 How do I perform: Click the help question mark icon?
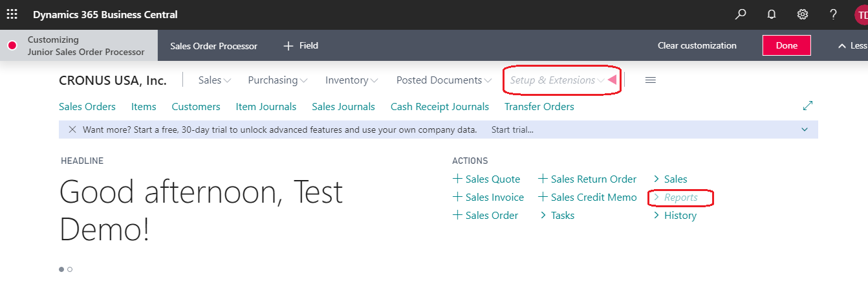[x=834, y=14]
